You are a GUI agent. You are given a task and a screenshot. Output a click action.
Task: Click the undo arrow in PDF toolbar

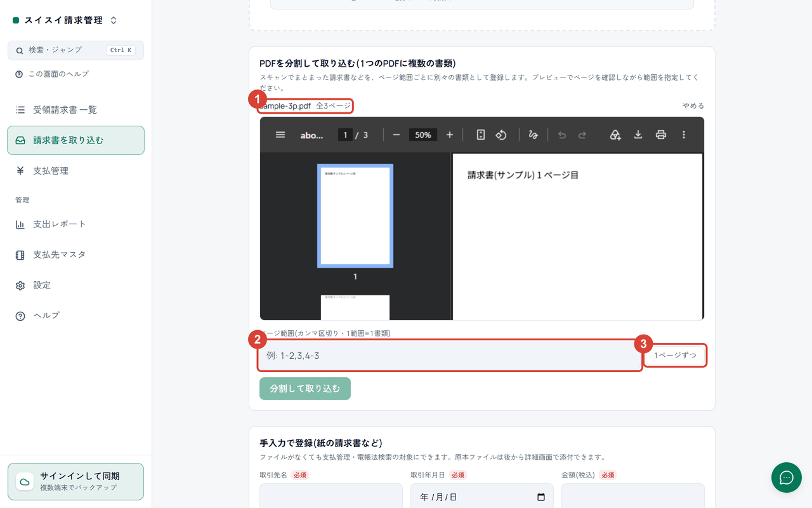pyautogui.click(x=562, y=135)
